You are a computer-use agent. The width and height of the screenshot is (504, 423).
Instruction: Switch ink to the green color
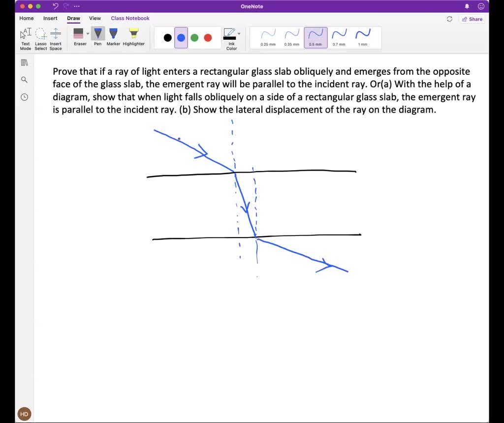click(x=194, y=37)
